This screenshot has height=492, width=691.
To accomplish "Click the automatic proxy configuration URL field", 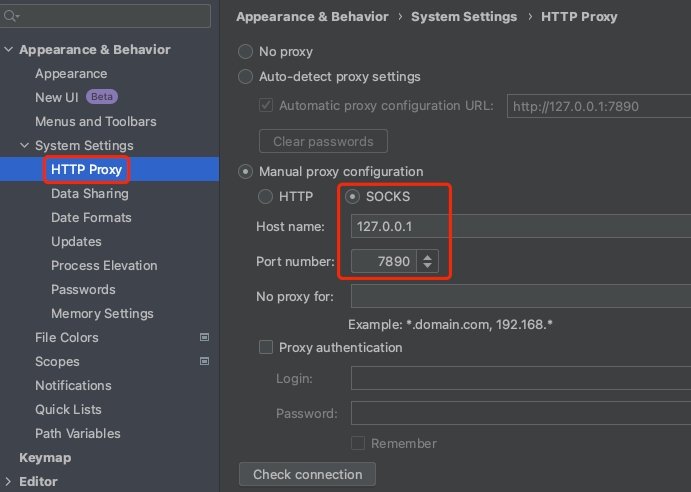I will click(x=599, y=106).
